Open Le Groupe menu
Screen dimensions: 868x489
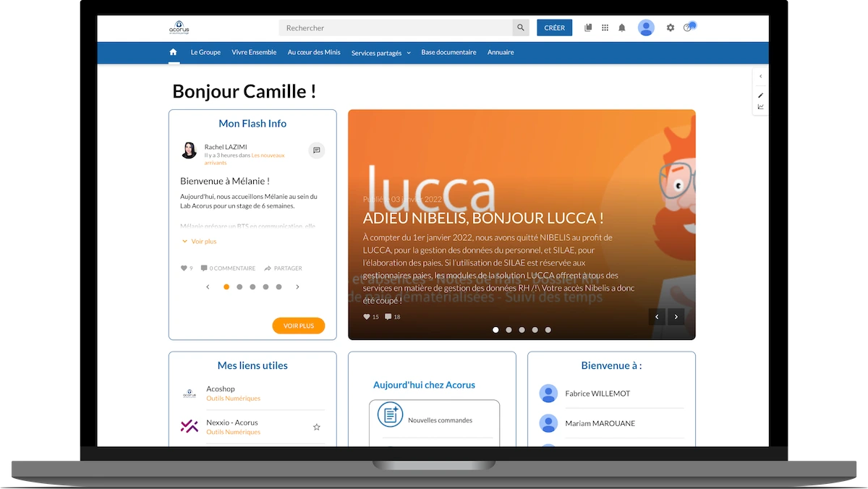point(205,52)
